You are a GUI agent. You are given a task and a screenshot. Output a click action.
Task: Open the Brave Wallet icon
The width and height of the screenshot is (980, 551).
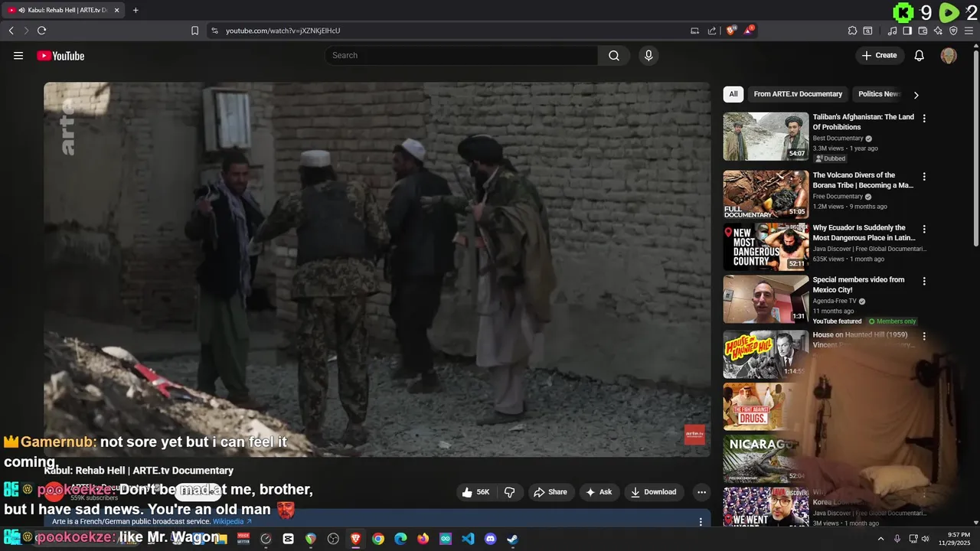pyautogui.click(x=923, y=31)
